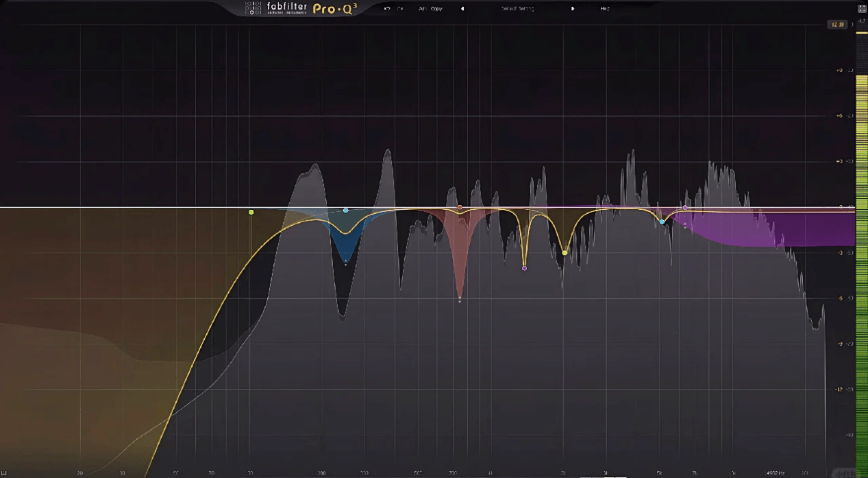Image resolution: width=868 pixels, height=478 pixels.
Task: Click the FabFilter Pro-Q 3 logo
Action: [x=301, y=9]
